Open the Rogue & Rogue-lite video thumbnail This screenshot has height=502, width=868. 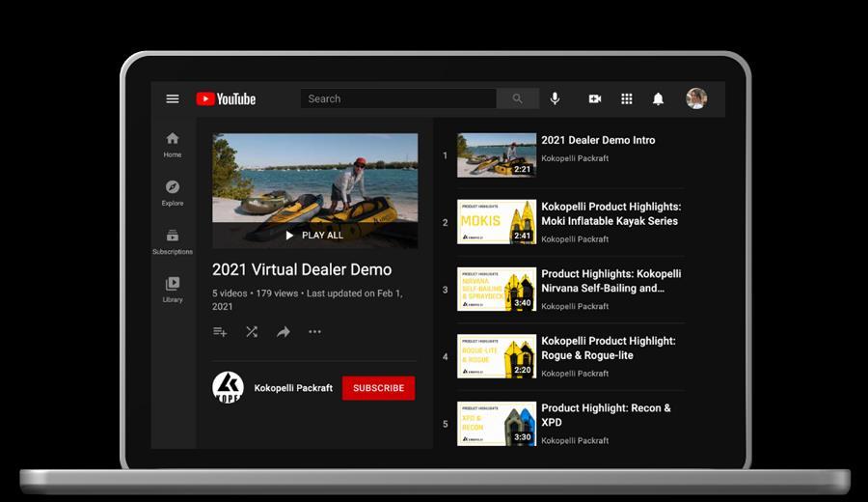coord(497,356)
